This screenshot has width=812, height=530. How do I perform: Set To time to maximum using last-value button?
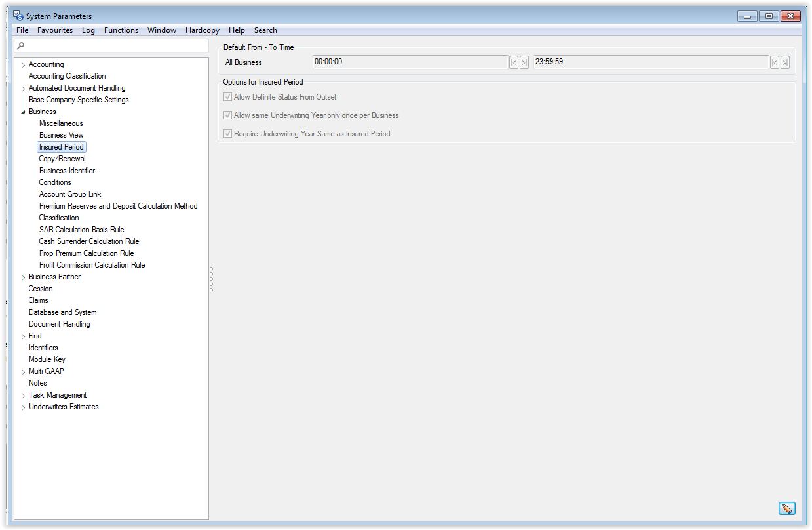pos(784,62)
